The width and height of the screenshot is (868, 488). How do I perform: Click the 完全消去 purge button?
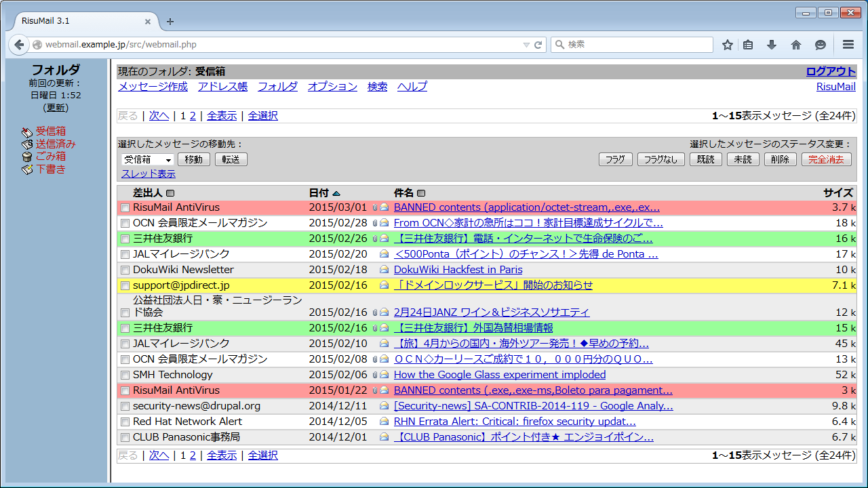point(826,159)
